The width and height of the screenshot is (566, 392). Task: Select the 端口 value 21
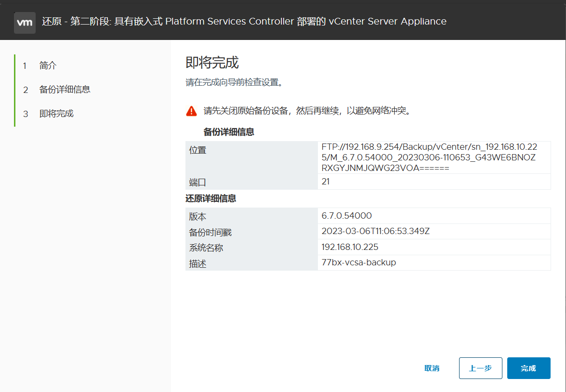pos(325,182)
